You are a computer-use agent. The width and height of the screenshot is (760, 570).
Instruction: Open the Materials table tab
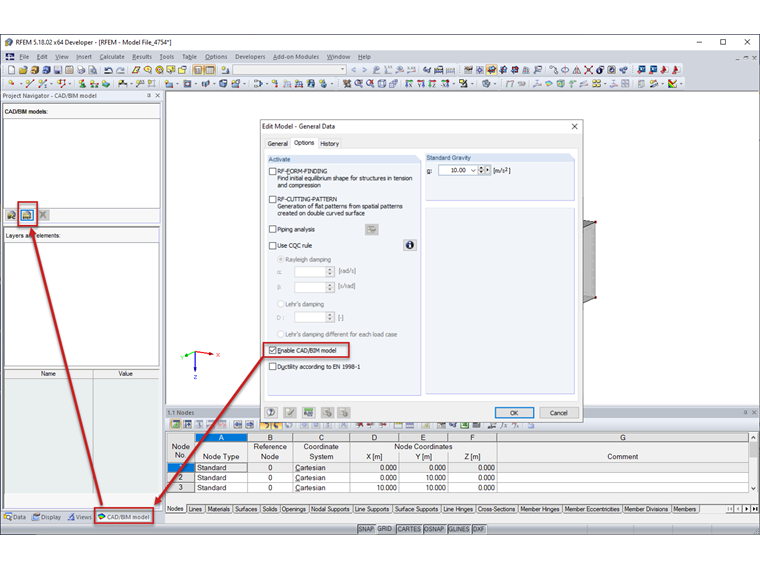[x=218, y=509]
